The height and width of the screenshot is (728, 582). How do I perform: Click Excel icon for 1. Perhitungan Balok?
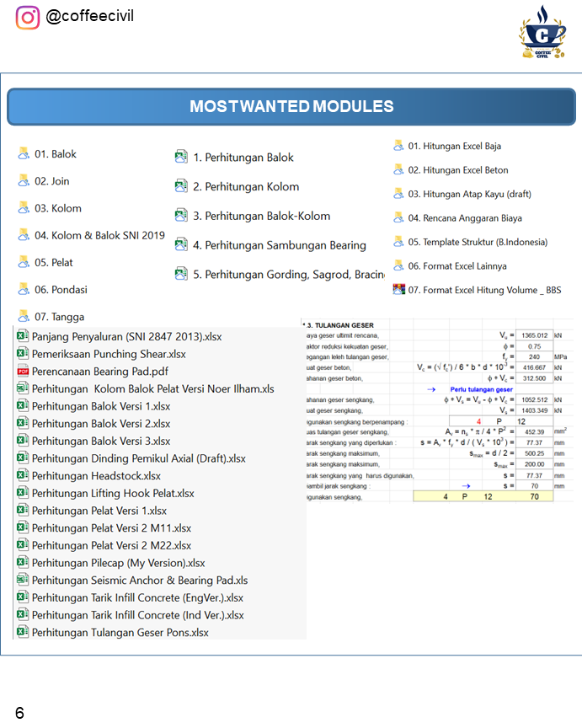click(181, 158)
